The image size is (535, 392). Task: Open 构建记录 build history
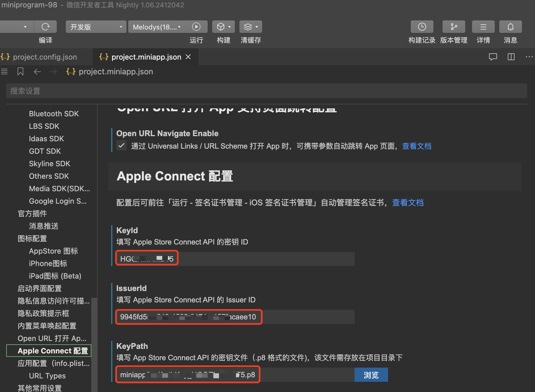(x=422, y=27)
